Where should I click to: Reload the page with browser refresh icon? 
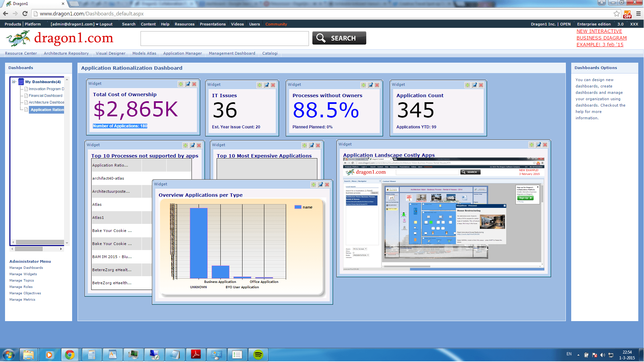(25, 14)
